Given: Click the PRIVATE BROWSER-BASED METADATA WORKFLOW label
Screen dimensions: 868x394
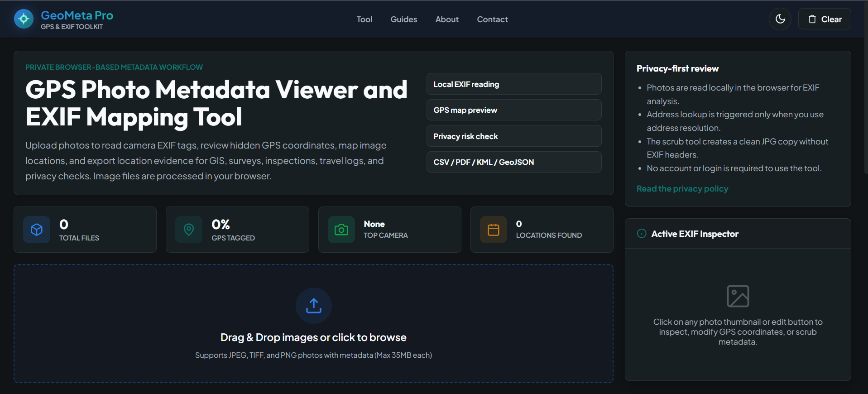Looking at the screenshot, I should pyautogui.click(x=114, y=67).
